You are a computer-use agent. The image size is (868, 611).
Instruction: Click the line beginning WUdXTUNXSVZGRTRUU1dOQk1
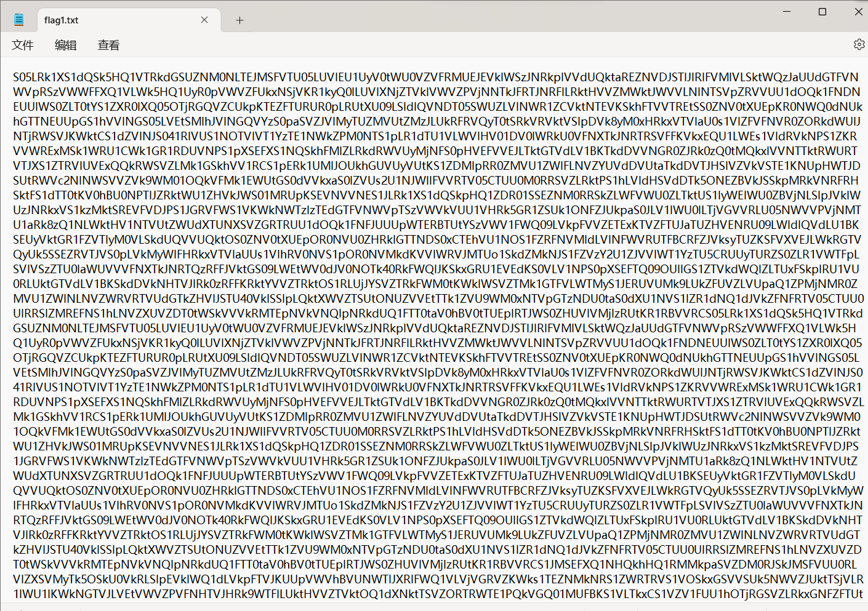[435, 476]
